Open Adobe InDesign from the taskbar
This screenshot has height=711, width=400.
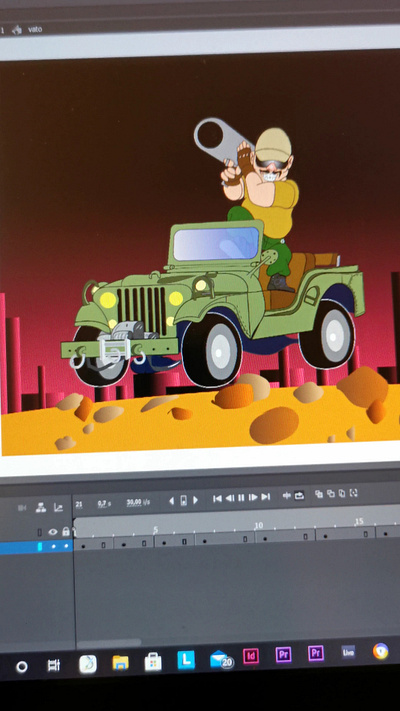coord(251,656)
